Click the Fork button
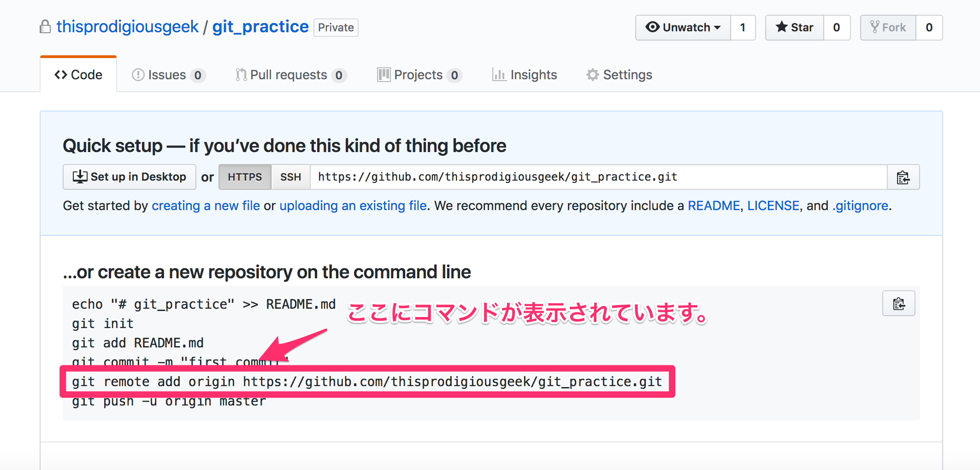 [888, 28]
